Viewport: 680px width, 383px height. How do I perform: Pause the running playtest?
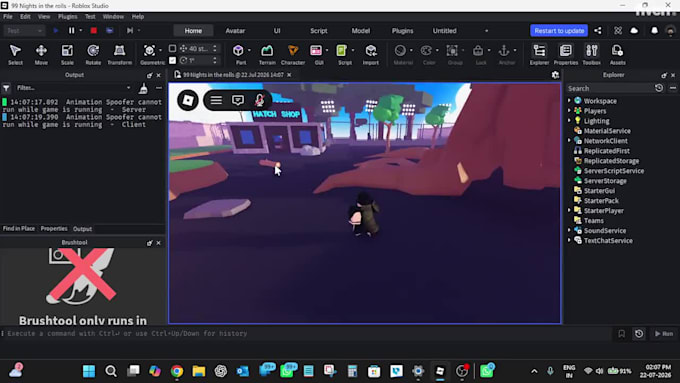pyautogui.click(x=72, y=30)
